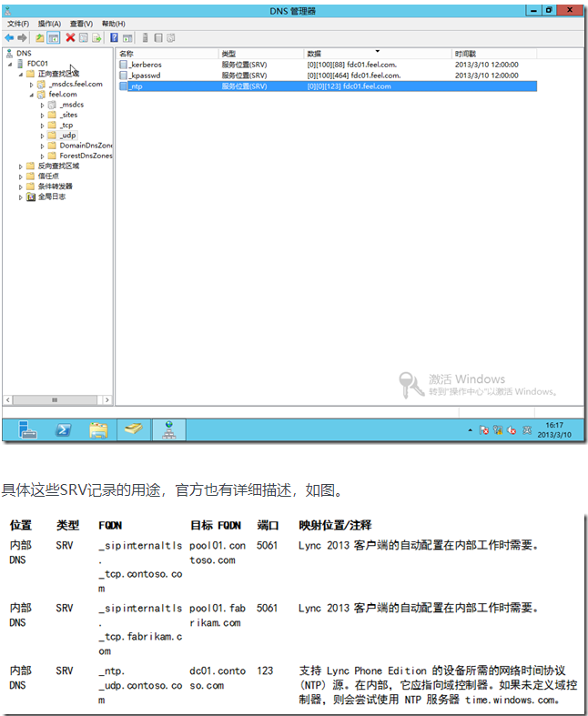Click the _kerberos record icon

click(123, 65)
